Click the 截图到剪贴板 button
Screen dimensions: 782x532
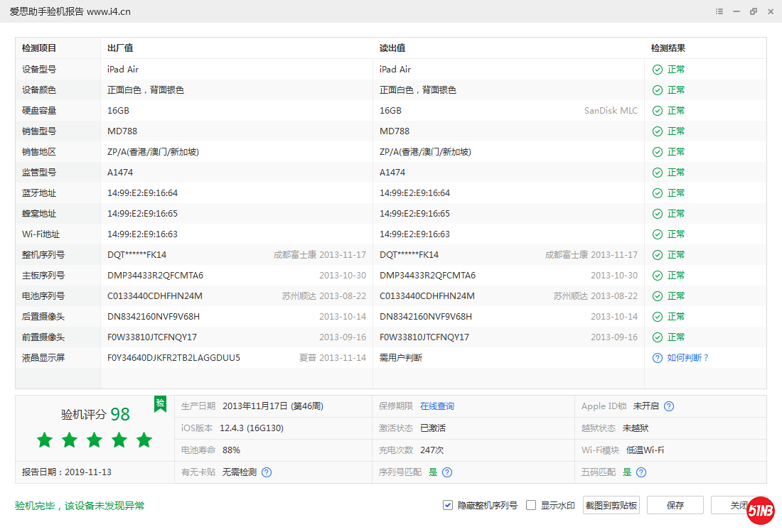click(x=611, y=505)
